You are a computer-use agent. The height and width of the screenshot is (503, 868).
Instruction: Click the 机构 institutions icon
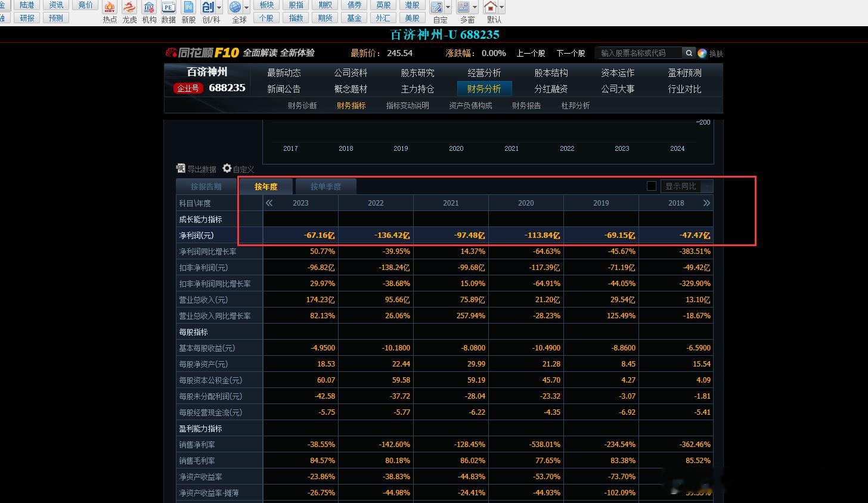(x=149, y=7)
